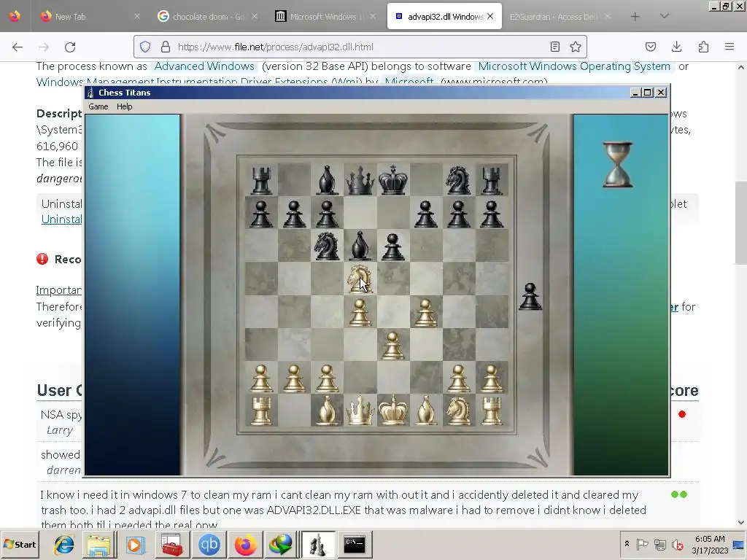Reload the current page
Screen dimensions: 747x560
click(x=70, y=47)
